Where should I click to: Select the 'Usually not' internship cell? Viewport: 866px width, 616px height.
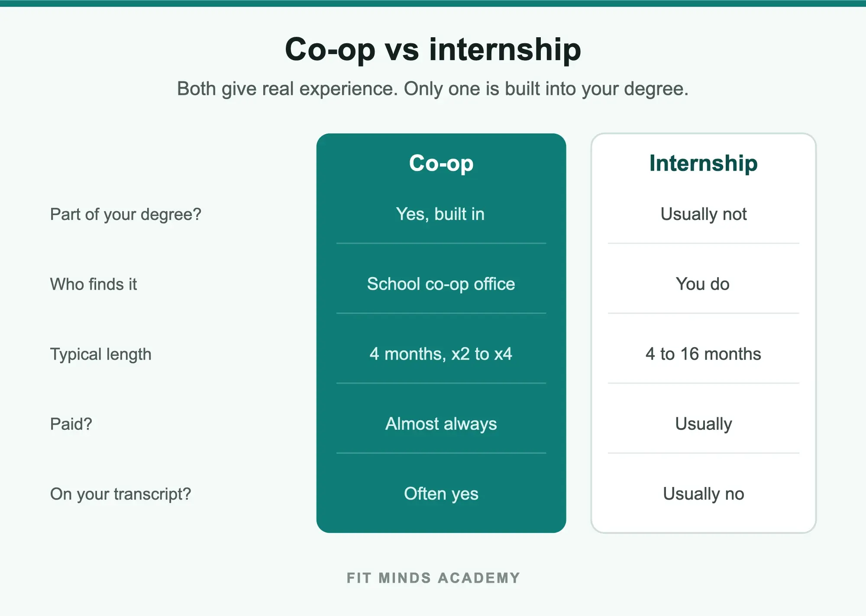click(x=704, y=214)
